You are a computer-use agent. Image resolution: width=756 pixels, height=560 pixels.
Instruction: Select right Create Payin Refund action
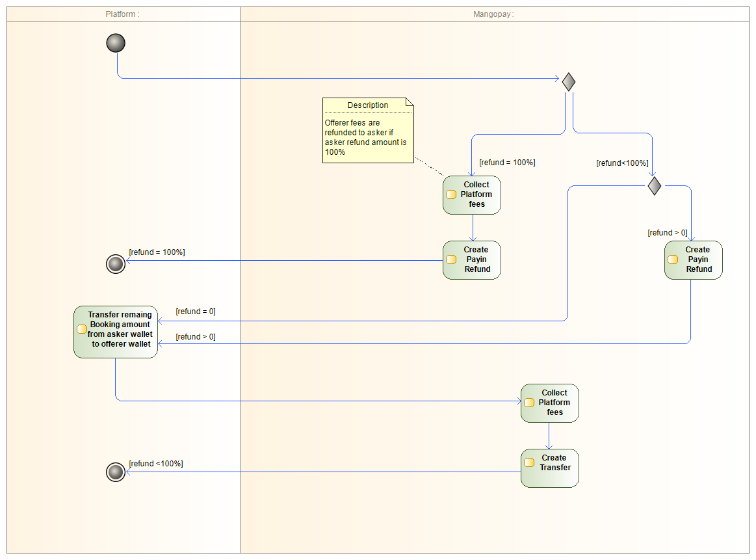693,260
